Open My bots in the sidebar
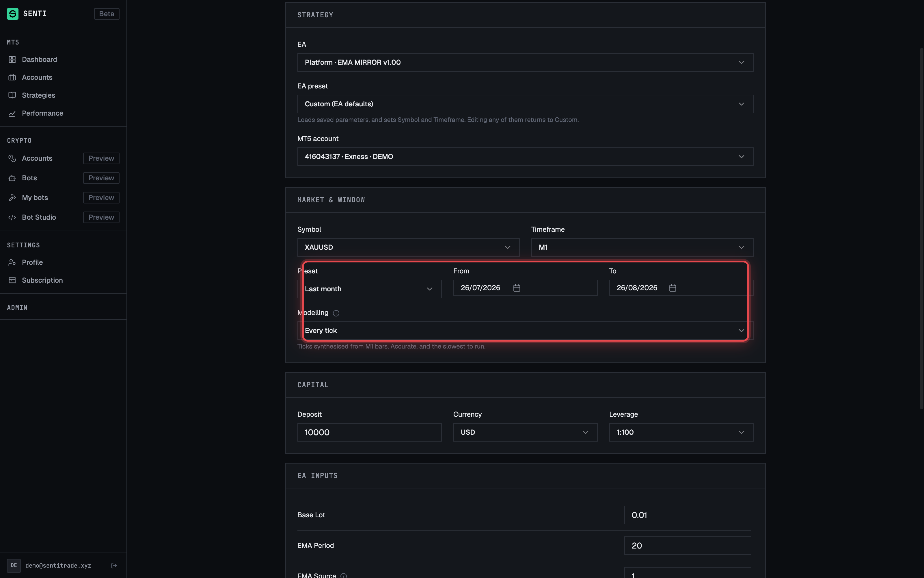 pos(35,198)
